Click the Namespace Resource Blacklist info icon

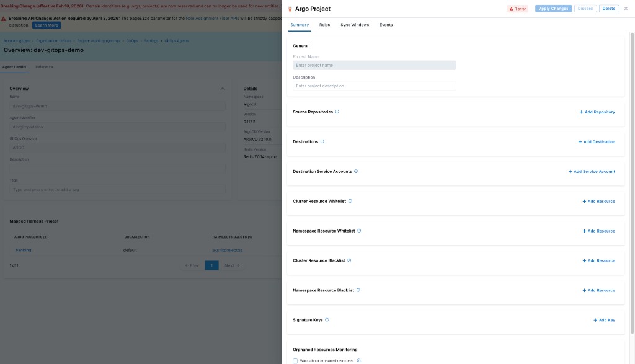click(x=358, y=290)
